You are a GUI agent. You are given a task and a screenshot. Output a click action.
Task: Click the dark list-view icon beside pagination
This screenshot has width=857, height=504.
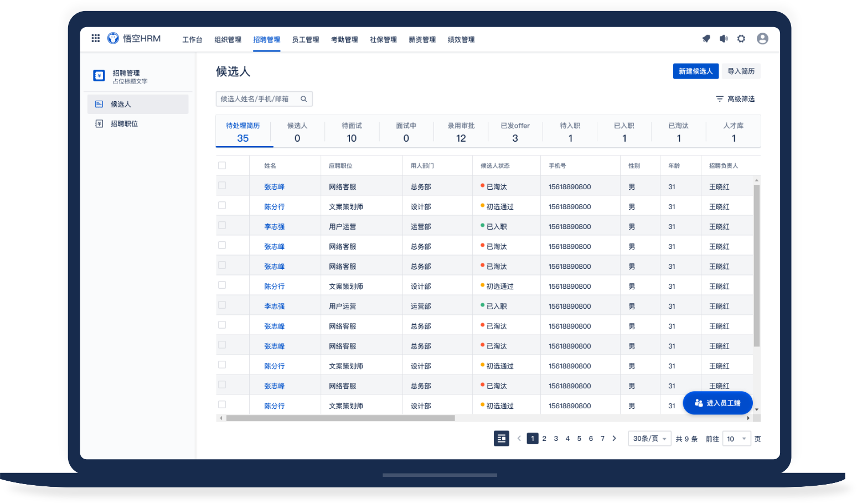click(501, 439)
